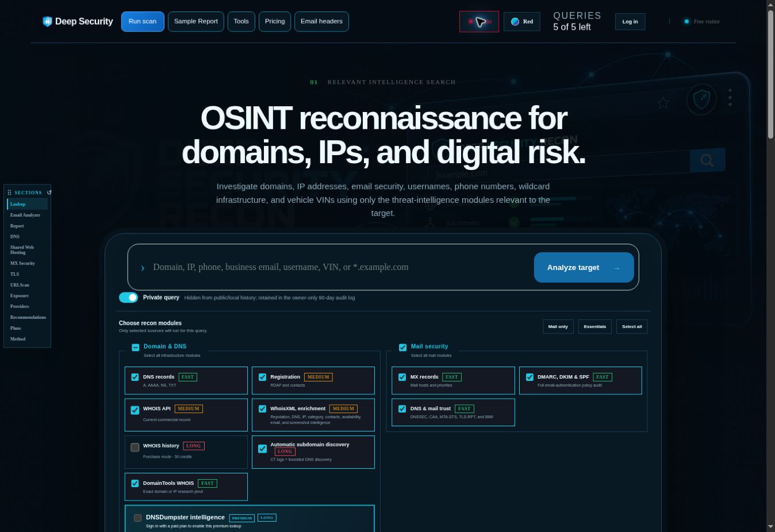Uncheck the DNS records module
The height and width of the screenshot is (532, 775).
[x=135, y=377]
